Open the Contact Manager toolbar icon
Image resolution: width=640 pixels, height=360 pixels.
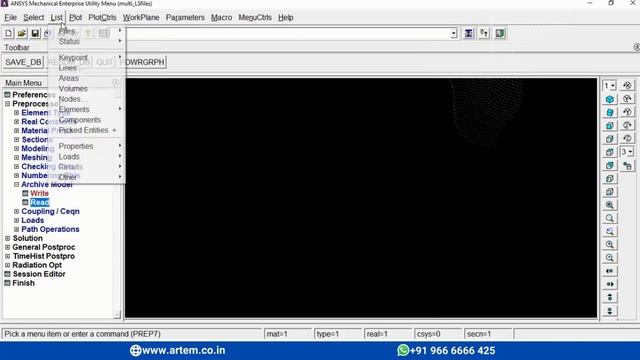[500, 33]
